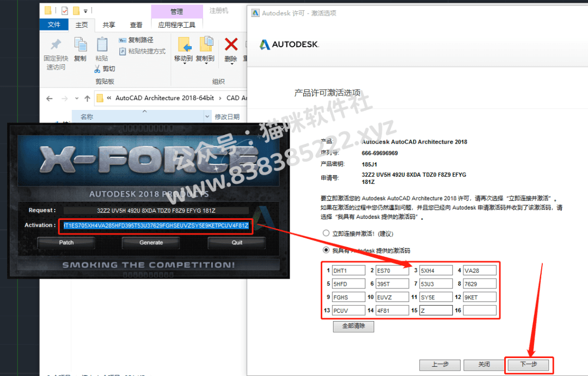Click the Patch button in X-Force
588x376 pixels.
point(66,243)
